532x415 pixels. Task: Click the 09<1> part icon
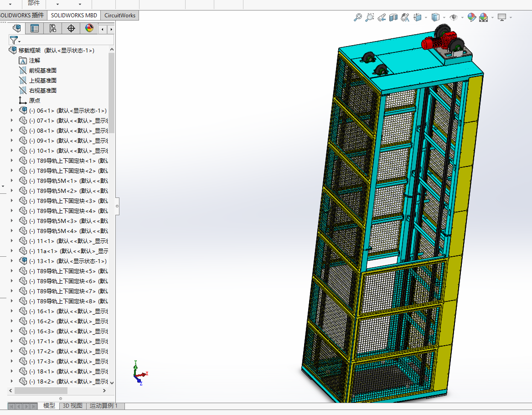click(x=23, y=140)
